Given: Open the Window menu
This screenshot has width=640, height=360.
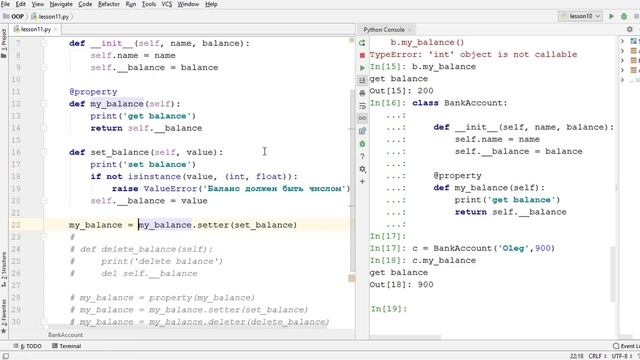Looking at the screenshot, I should coord(188,4).
